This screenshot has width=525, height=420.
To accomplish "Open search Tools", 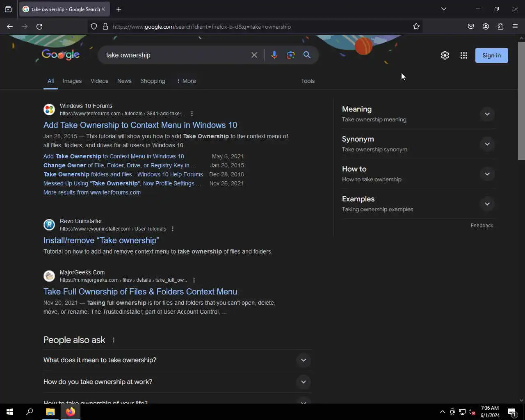I will click(x=308, y=81).
